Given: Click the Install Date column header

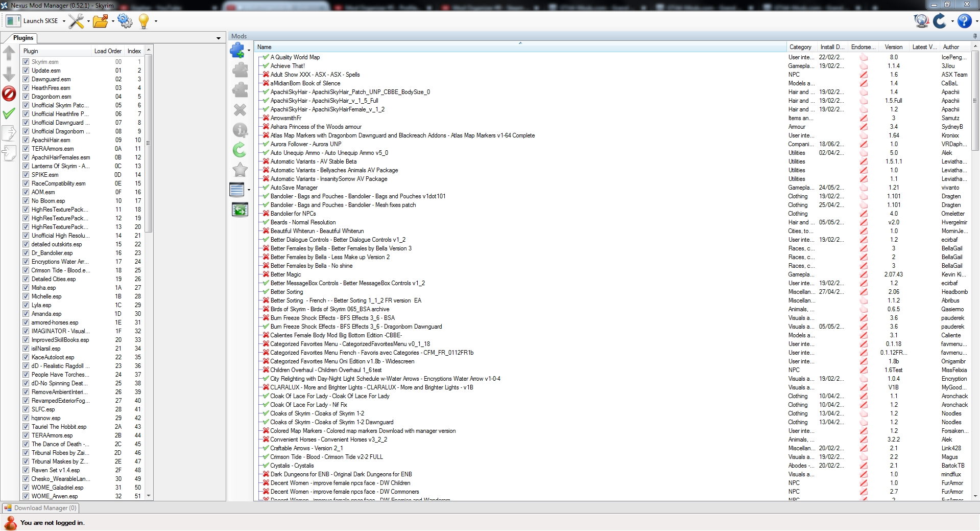Looking at the screenshot, I should tap(832, 47).
